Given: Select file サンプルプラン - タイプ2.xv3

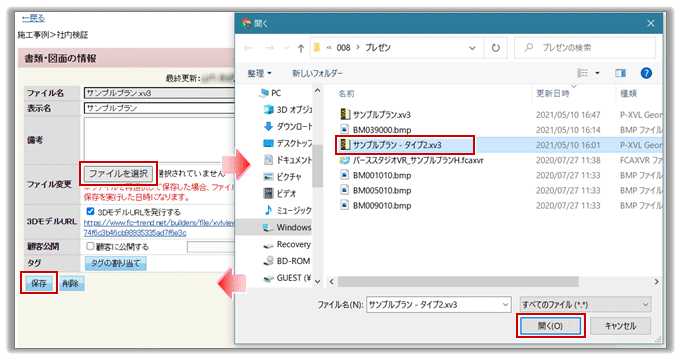Looking at the screenshot, I should click(x=391, y=145).
